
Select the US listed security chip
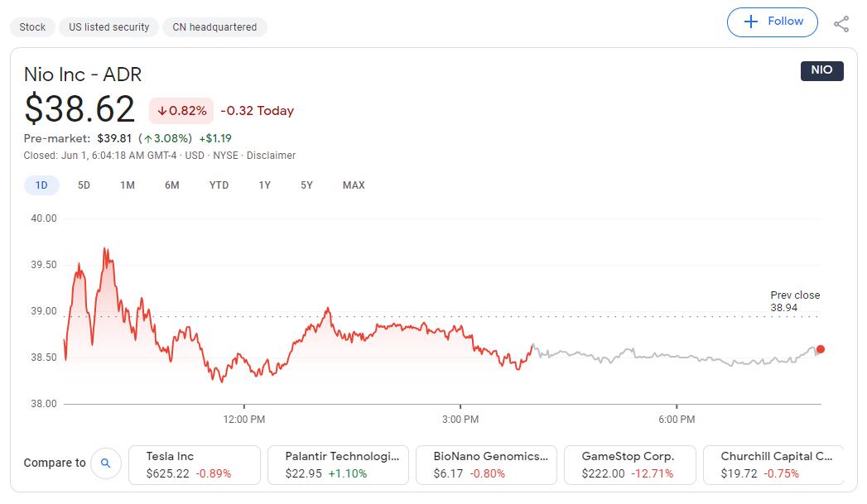108,26
